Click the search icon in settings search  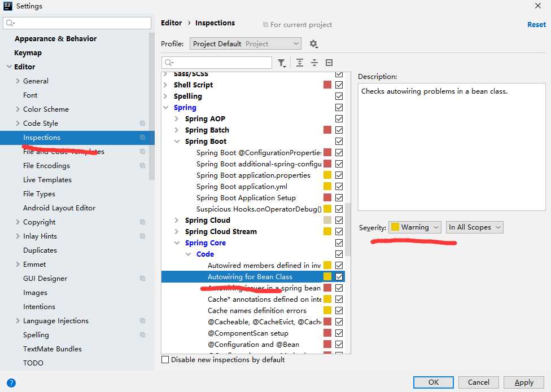coord(10,23)
